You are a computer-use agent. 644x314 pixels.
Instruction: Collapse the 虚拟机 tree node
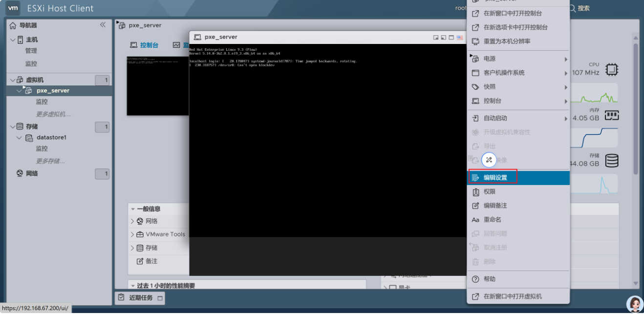pos(13,80)
